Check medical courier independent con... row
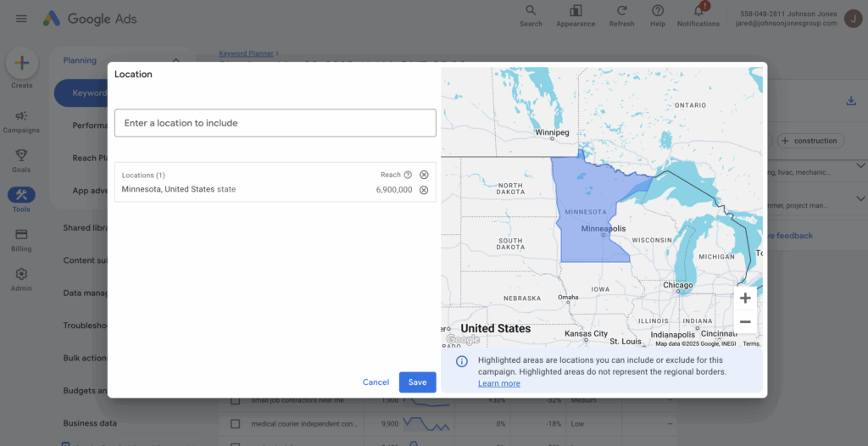Screen dimensions: 868x446 click(x=236, y=424)
